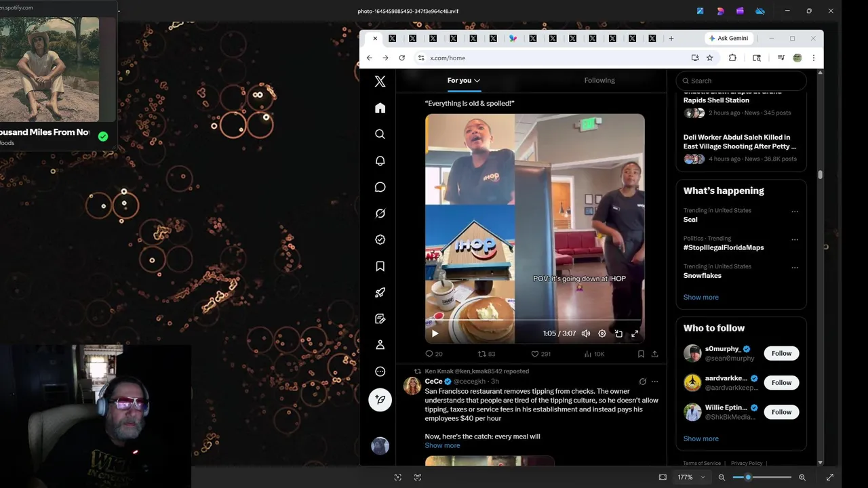The height and width of the screenshot is (488, 868).
Task: Play the IHOP video
Action: coord(435,333)
